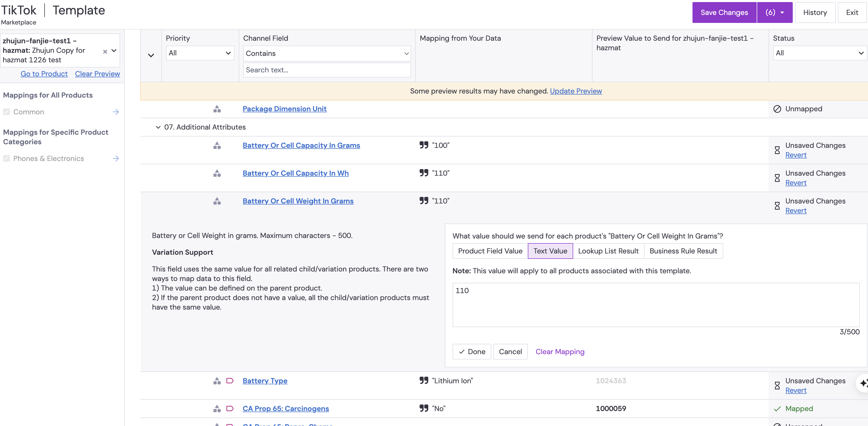The image size is (868, 426).
Task: Toggle the Common mappings checkbox
Action: click(x=6, y=112)
